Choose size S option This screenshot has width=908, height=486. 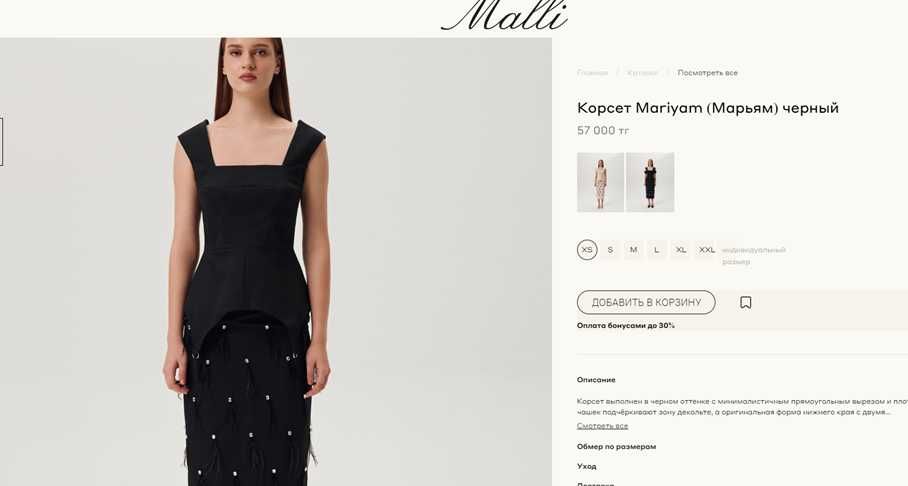610,250
